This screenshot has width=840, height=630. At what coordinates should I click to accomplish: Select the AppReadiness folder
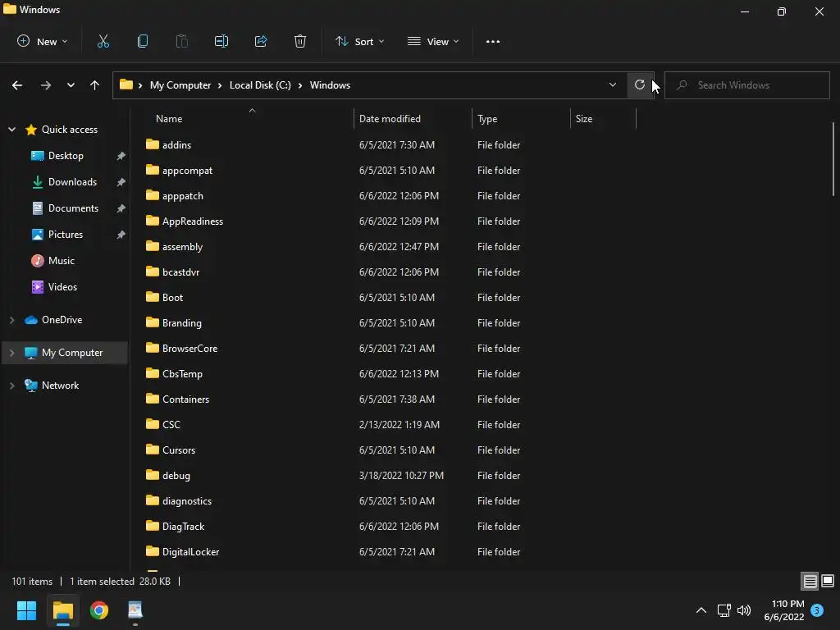pyautogui.click(x=192, y=221)
